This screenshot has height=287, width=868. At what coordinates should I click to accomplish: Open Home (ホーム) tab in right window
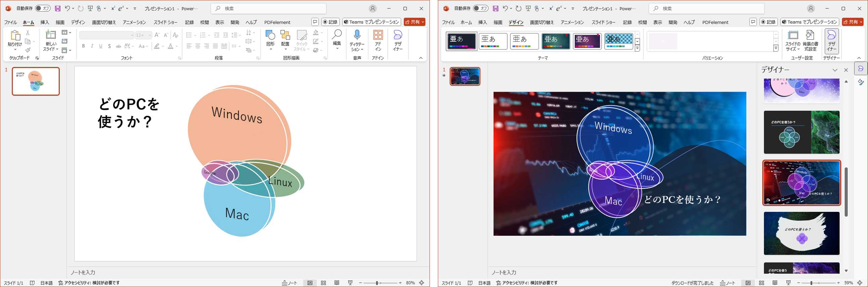466,22
